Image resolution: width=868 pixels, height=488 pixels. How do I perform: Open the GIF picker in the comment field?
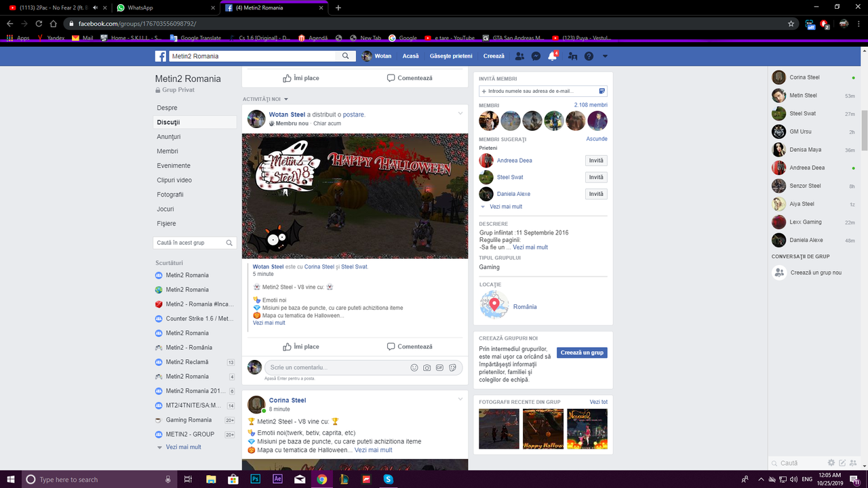click(x=439, y=367)
